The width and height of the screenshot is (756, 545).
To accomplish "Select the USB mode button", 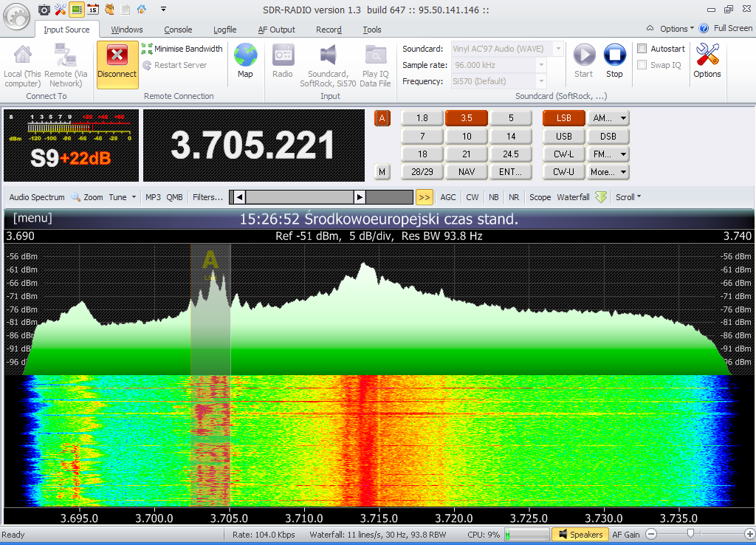I will [x=563, y=137].
